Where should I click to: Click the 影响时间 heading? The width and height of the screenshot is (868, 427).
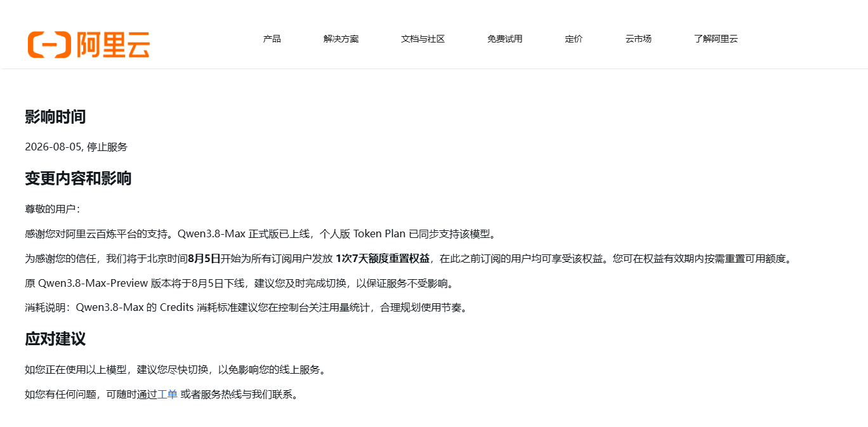55,117
